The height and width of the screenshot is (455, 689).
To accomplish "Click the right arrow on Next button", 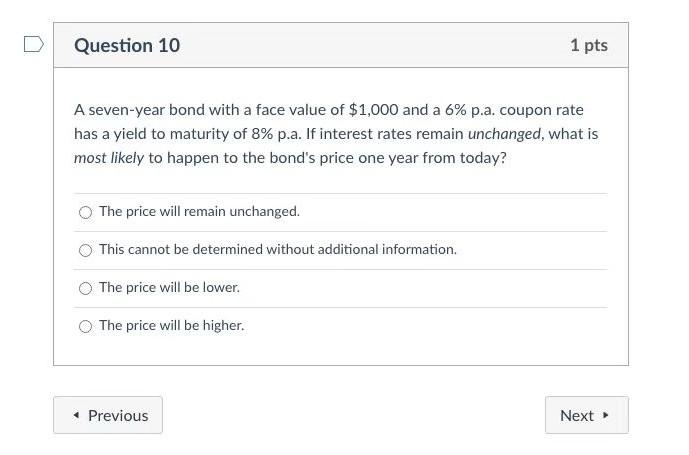I will [606, 416].
